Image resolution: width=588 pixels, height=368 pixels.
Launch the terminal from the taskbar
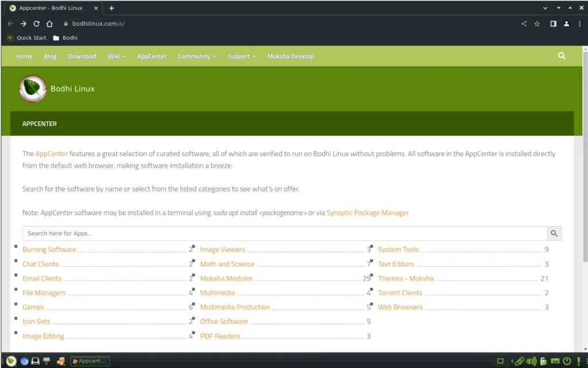[x=36, y=361]
